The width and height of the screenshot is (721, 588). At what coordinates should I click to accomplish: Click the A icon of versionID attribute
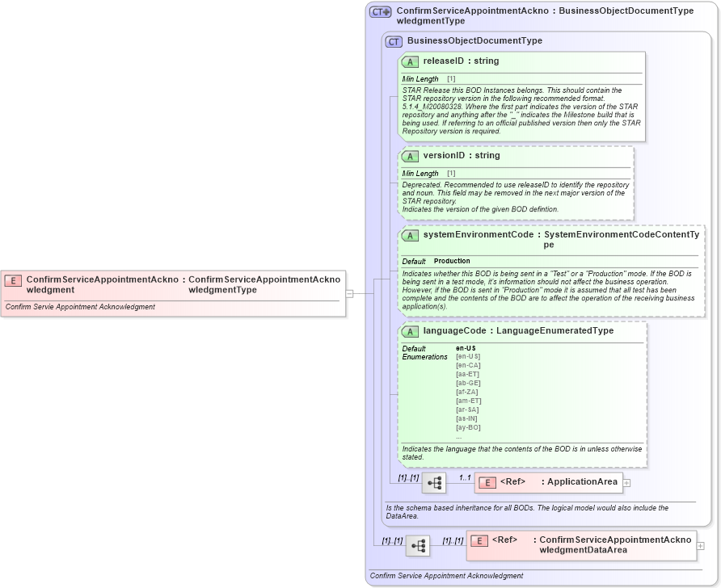[410, 157]
